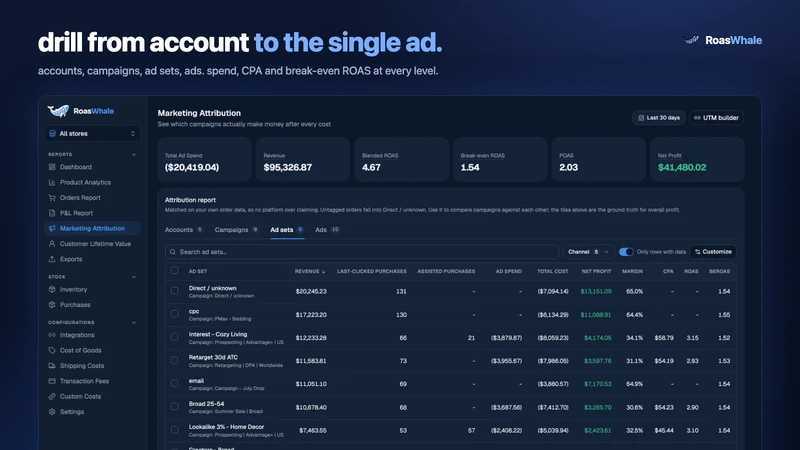The width and height of the screenshot is (800, 450).
Task: Click the Dashboard icon in sidebar
Action: coord(52,167)
